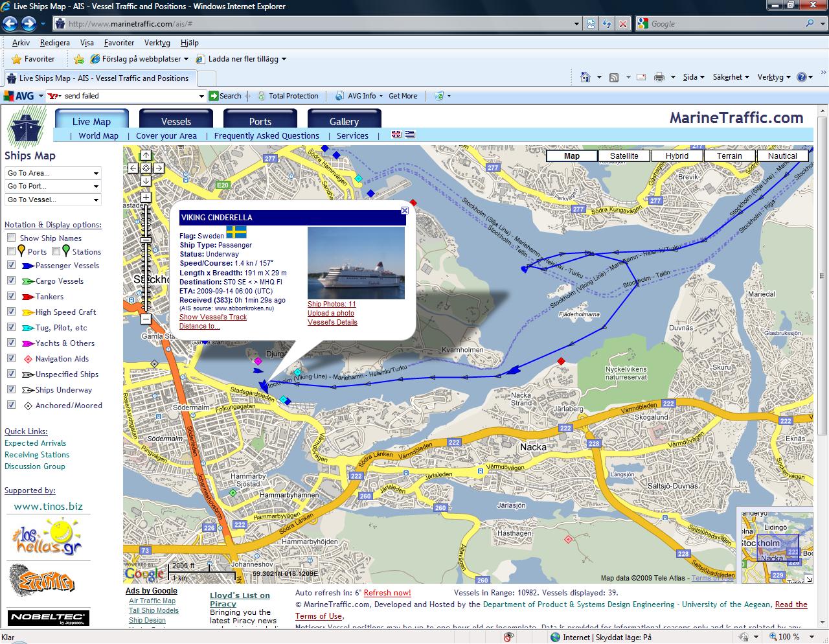
Task: Refresh the page with the reload icon
Action: (x=607, y=24)
